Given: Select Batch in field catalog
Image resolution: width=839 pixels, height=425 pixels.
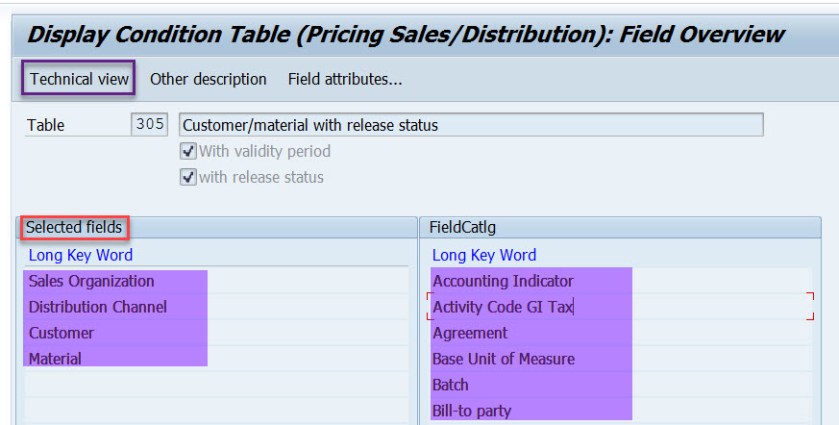Looking at the screenshot, I should (x=451, y=383).
